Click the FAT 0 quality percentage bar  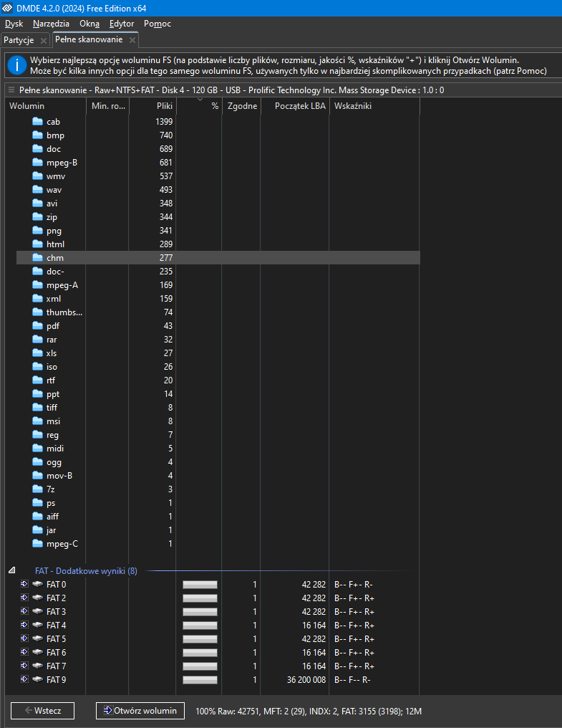pyautogui.click(x=200, y=585)
